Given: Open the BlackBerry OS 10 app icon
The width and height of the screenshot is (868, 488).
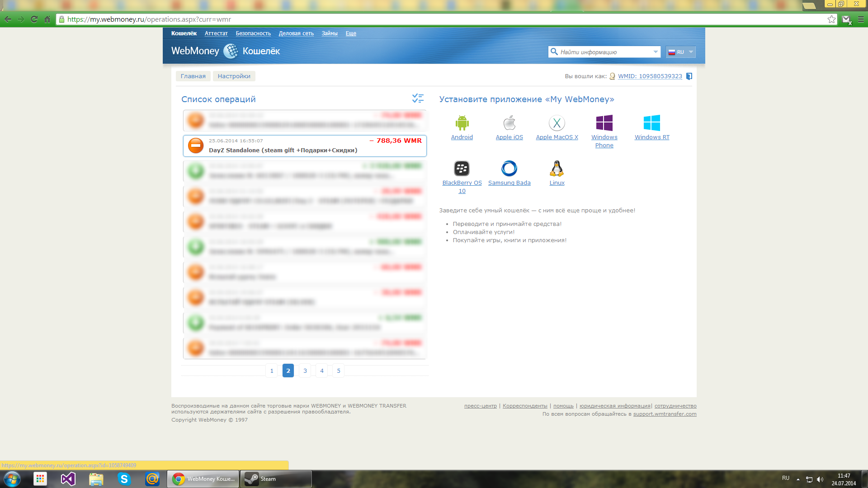Looking at the screenshot, I should click(462, 169).
